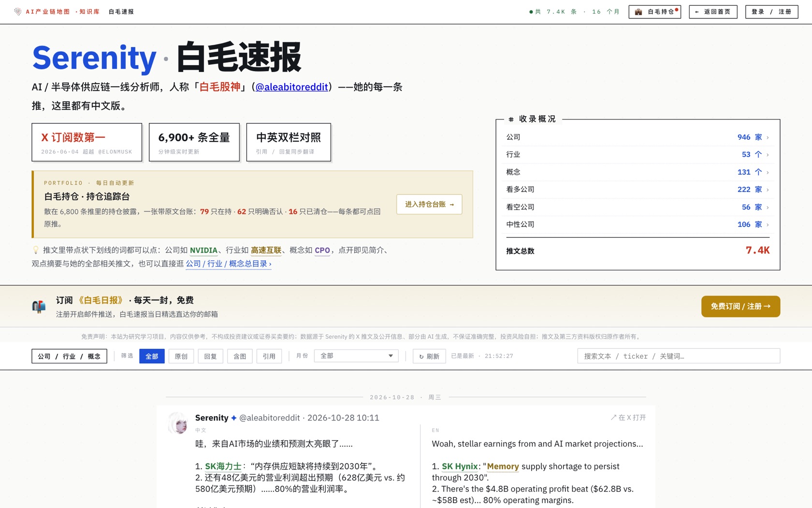
Task: Click the verified badge next to Serenity
Action: [x=234, y=418]
